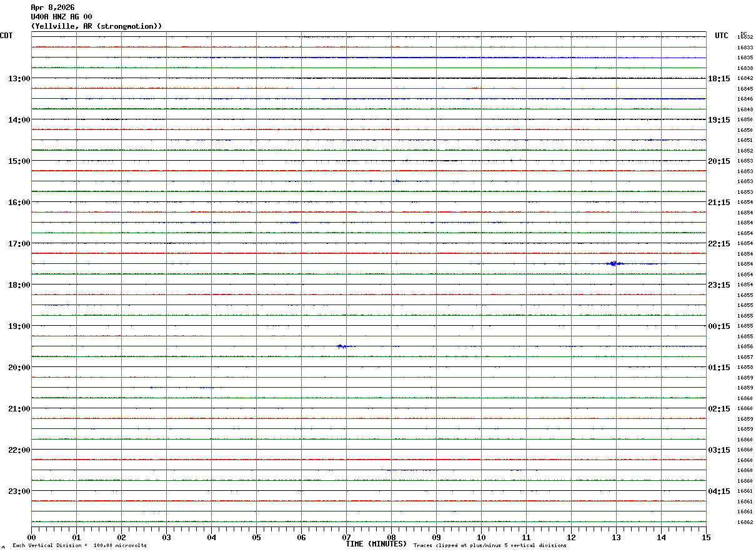Click the Traces clipped footnote text
Image resolution: width=756 pixels, height=554 pixels.
pos(490,546)
